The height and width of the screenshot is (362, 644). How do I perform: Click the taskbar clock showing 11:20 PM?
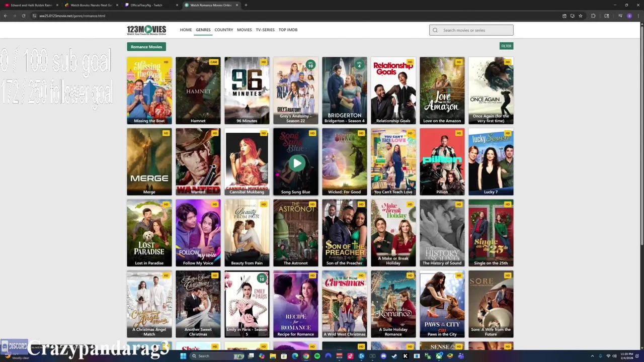click(x=627, y=356)
